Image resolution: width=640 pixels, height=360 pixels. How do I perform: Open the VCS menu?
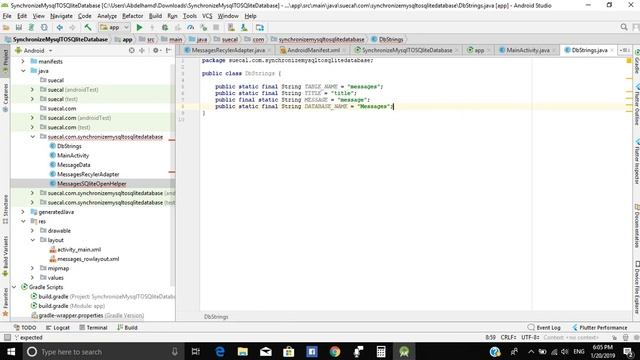point(207,16)
